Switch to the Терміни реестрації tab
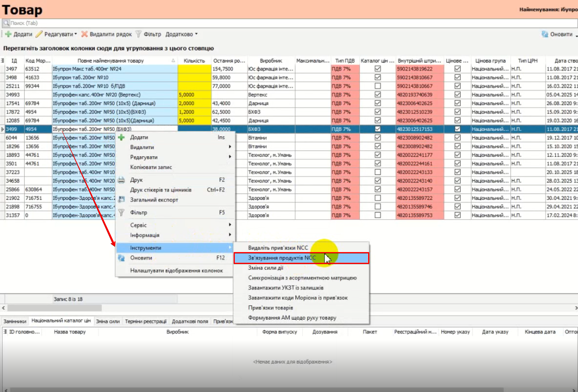The image size is (578, 392). [145, 321]
